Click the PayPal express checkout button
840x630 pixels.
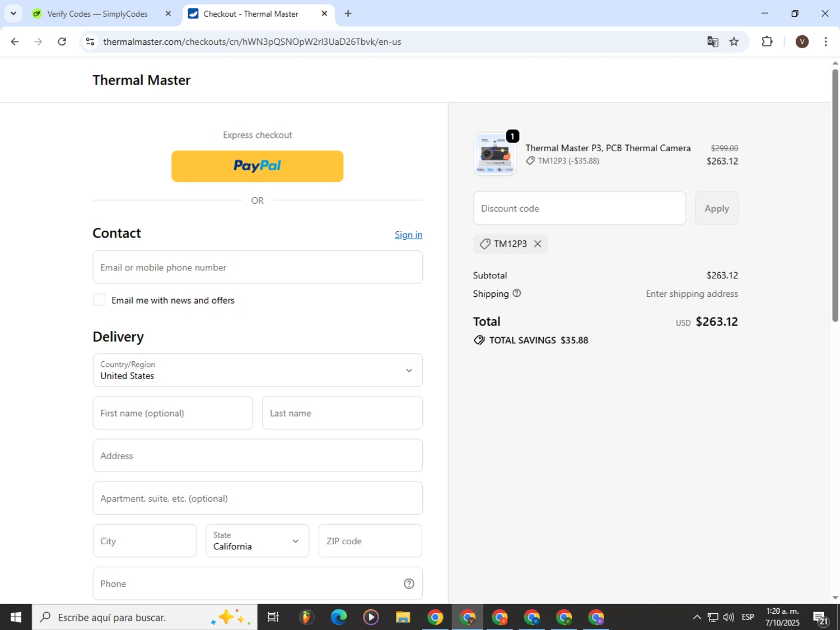click(257, 166)
